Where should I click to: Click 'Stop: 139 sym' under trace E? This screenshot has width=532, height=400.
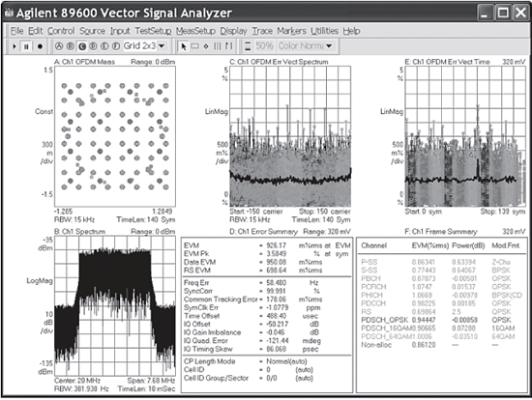click(502, 212)
